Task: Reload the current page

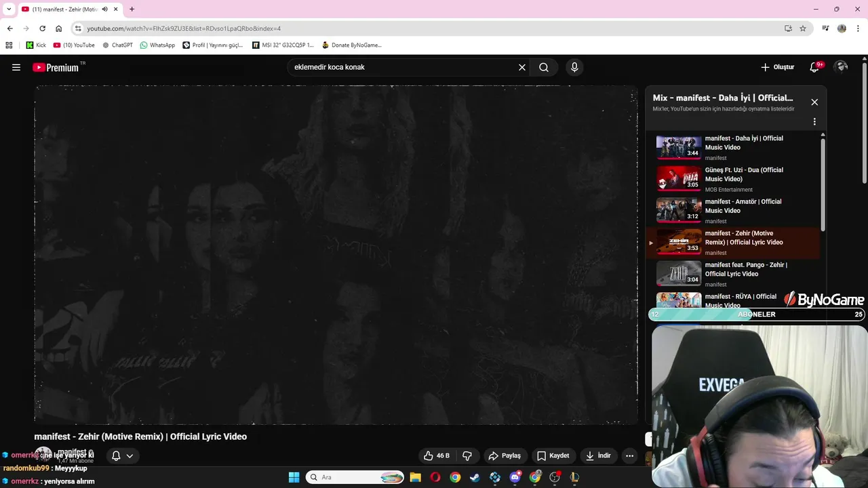Action: [x=42, y=28]
